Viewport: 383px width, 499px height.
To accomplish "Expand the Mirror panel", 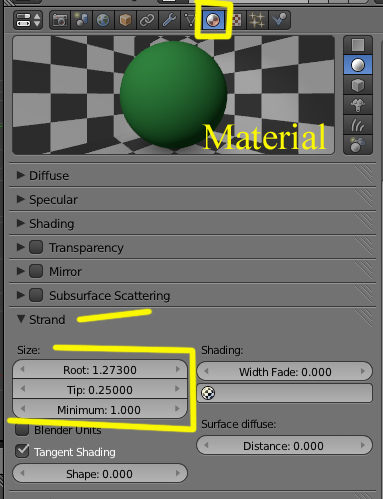I will pyautogui.click(x=21, y=271).
